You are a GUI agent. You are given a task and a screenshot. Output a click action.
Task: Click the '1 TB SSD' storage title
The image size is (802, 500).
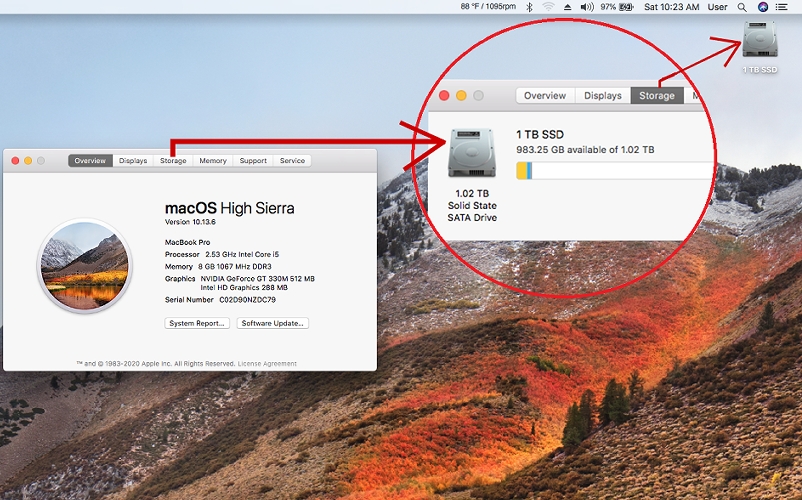[540, 134]
